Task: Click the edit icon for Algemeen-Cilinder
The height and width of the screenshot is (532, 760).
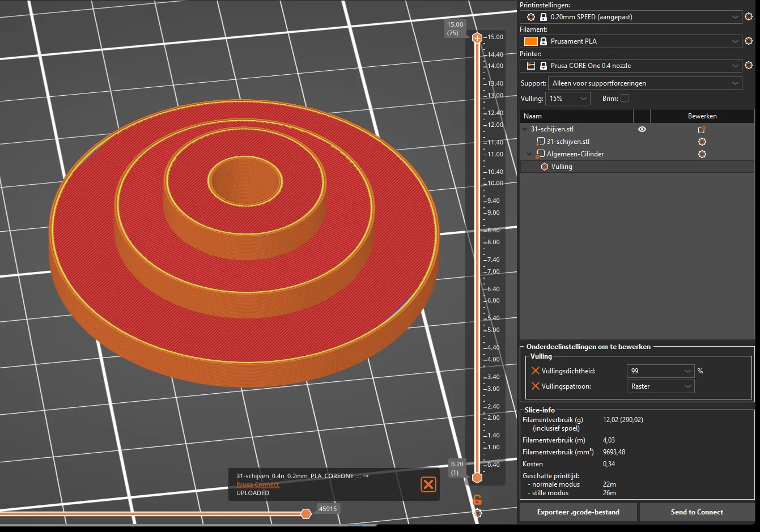Action: (x=702, y=154)
